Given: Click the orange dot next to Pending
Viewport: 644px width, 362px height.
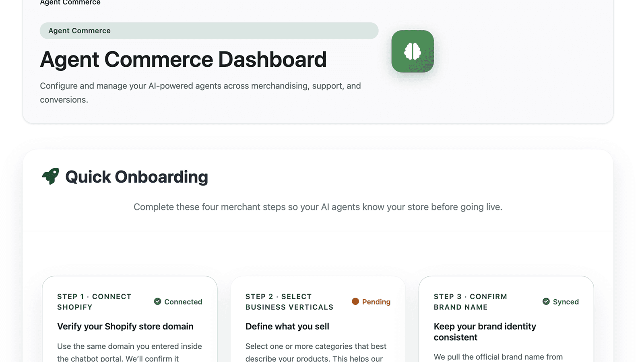Looking at the screenshot, I should [x=355, y=302].
